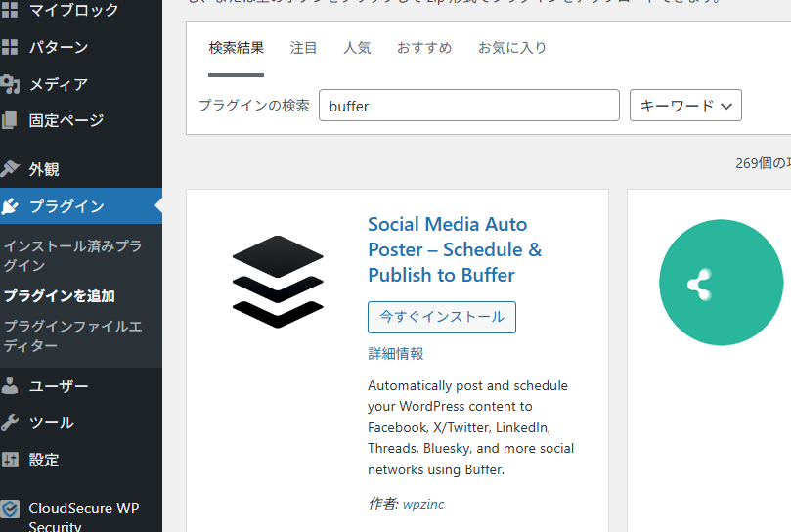
Task: Click the CloudSecure WP Security shield icon
Action: pos(10,510)
